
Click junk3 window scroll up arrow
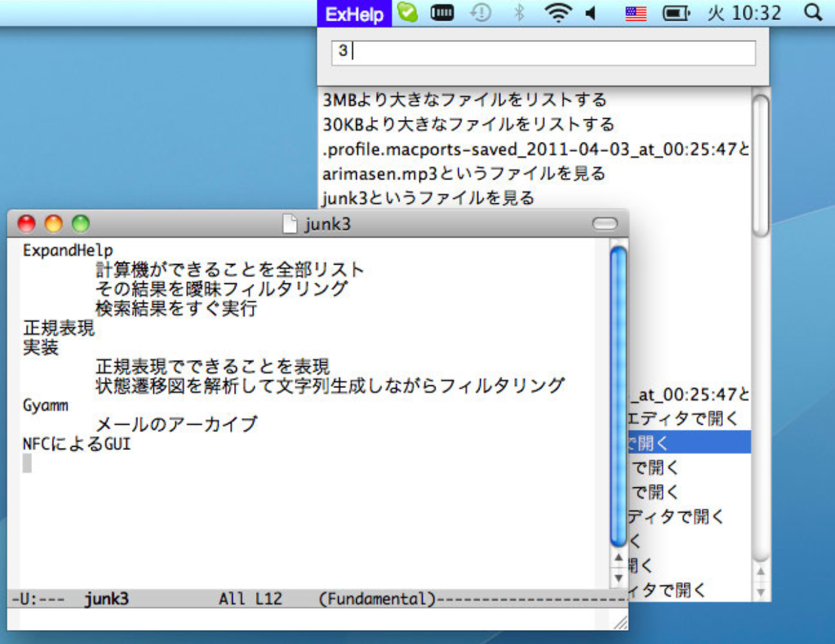[618, 558]
